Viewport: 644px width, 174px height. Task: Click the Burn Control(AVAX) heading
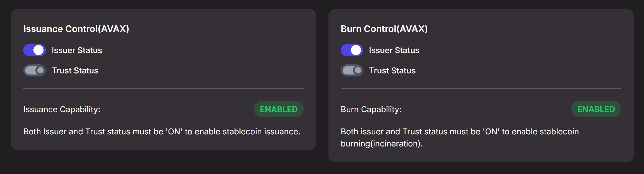[384, 29]
